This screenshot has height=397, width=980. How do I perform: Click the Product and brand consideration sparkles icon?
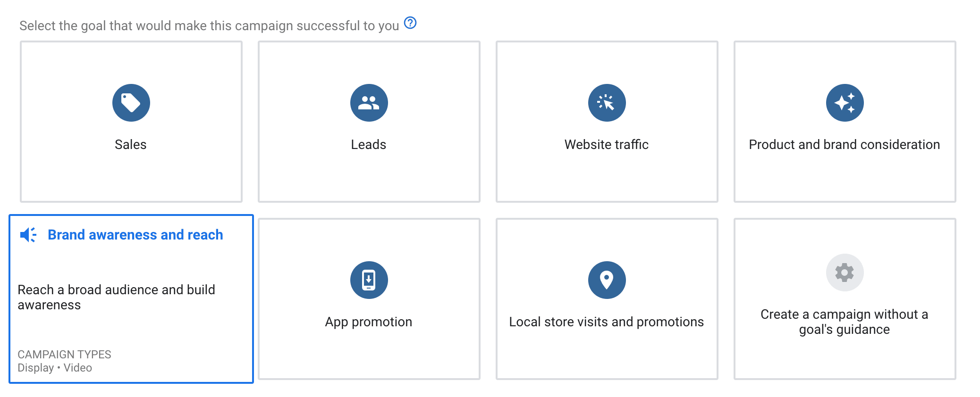pos(845,102)
